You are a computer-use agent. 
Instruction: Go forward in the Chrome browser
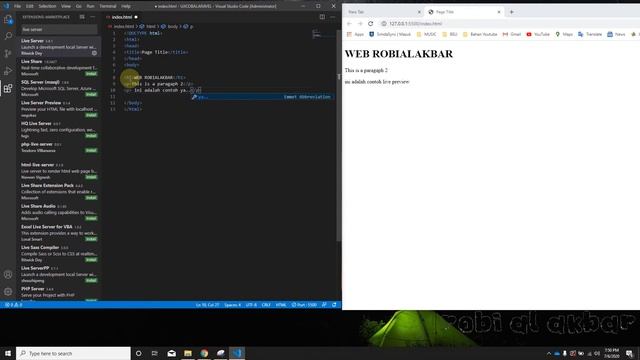pyautogui.click(x=360, y=24)
